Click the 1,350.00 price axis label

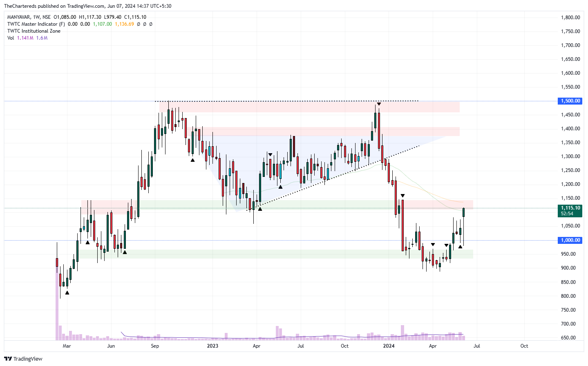570,142
